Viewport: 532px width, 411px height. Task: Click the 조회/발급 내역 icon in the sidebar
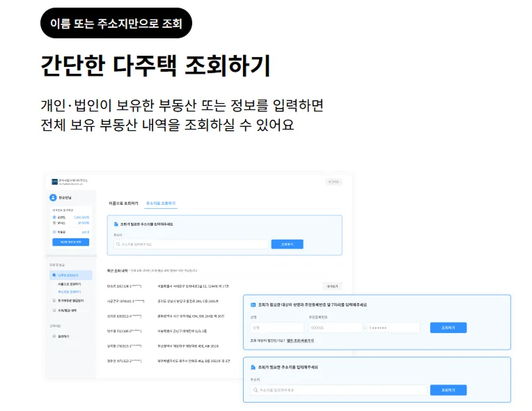[54, 311]
